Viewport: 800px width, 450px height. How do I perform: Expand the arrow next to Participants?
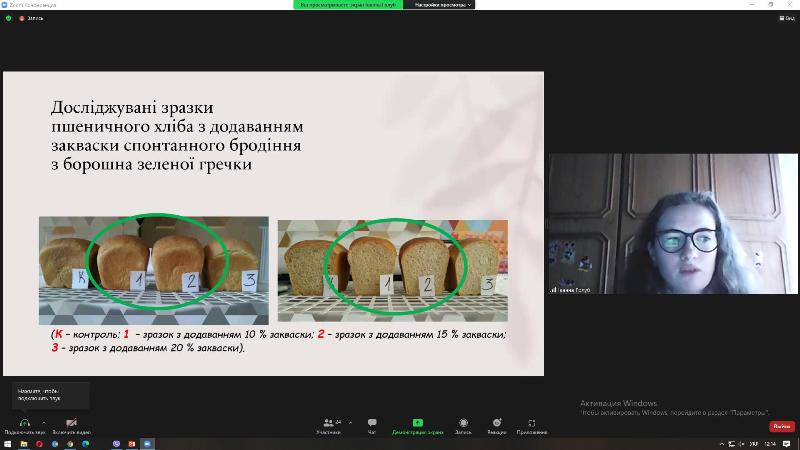[x=350, y=423]
